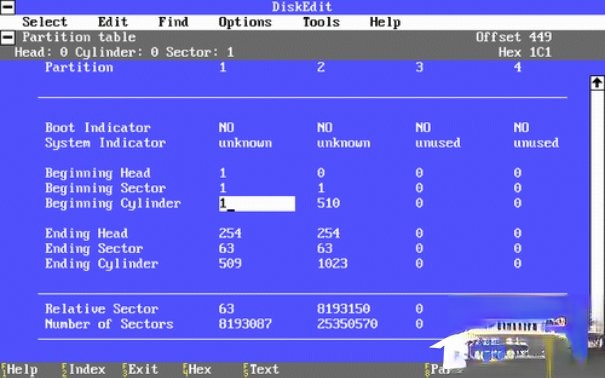The width and height of the screenshot is (605, 378).
Task: Click partition 1 Ending Cylinder value 509
Action: [230, 263]
